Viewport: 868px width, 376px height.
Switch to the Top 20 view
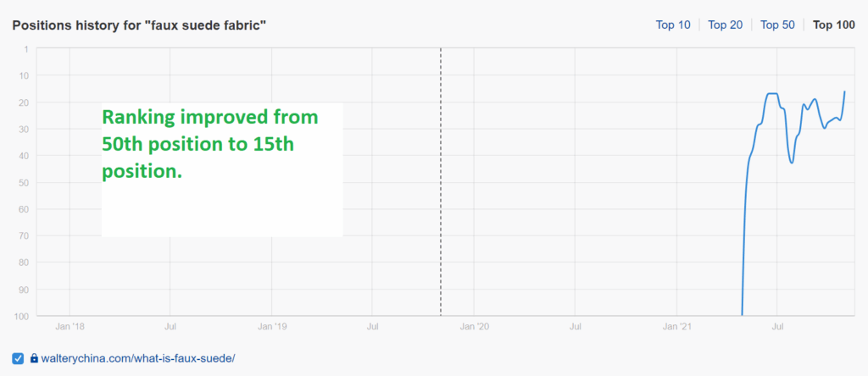(x=726, y=25)
